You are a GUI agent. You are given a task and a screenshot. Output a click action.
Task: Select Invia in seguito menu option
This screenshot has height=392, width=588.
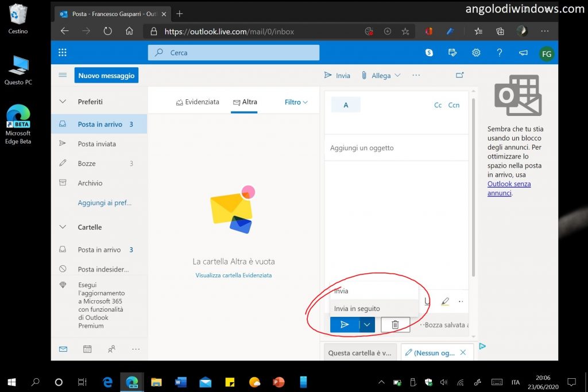(357, 309)
